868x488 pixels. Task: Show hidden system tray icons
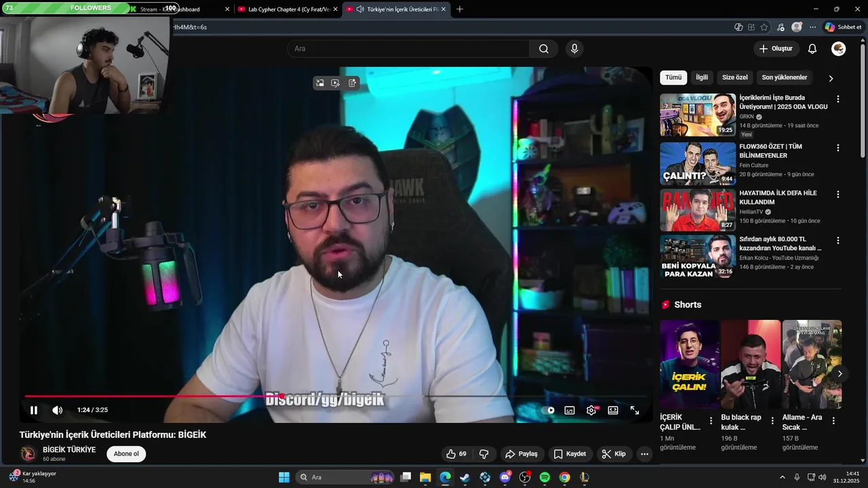pyautogui.click(x=782, y=477)
